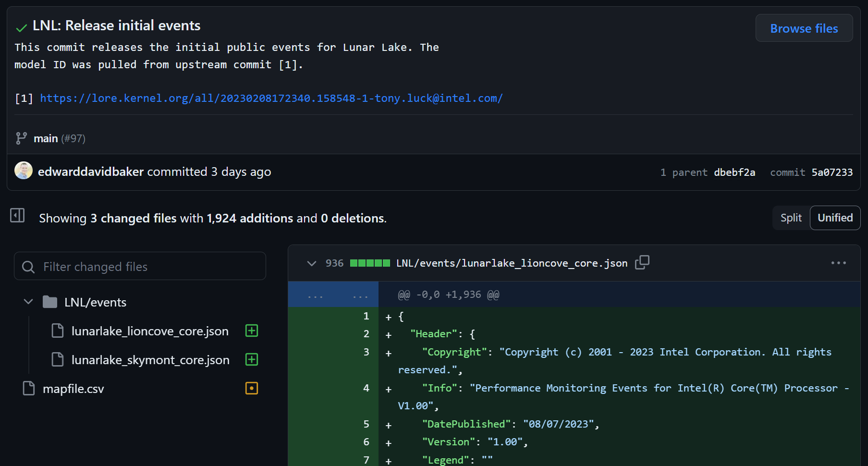This screenshot has width=868, height=466.
Task: Open the three-dot file options menu
Action: coord(838,263)
